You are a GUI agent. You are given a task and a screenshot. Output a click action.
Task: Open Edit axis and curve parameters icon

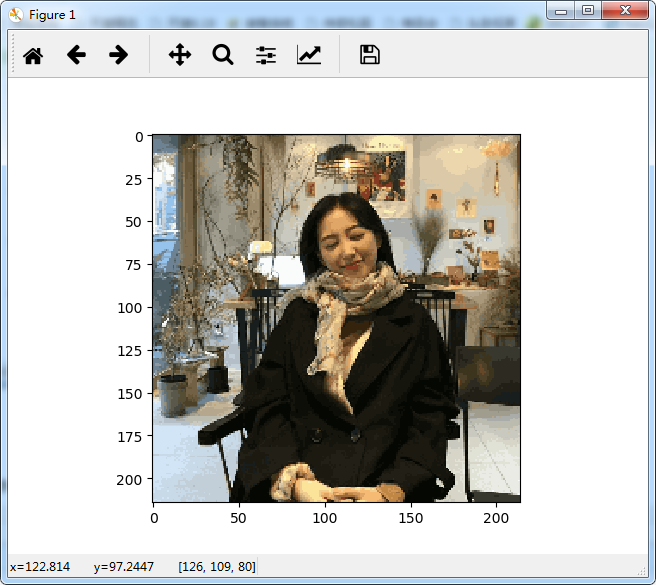click(309, 55)
